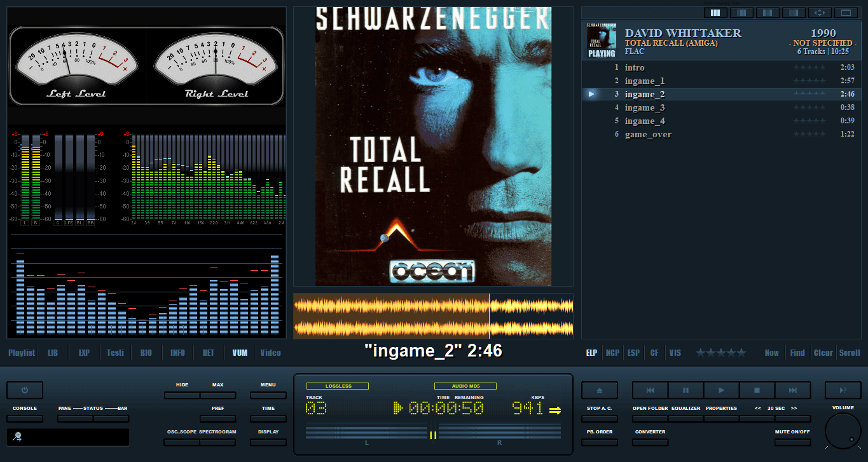Open the Pref preferences button

point(217,419)
